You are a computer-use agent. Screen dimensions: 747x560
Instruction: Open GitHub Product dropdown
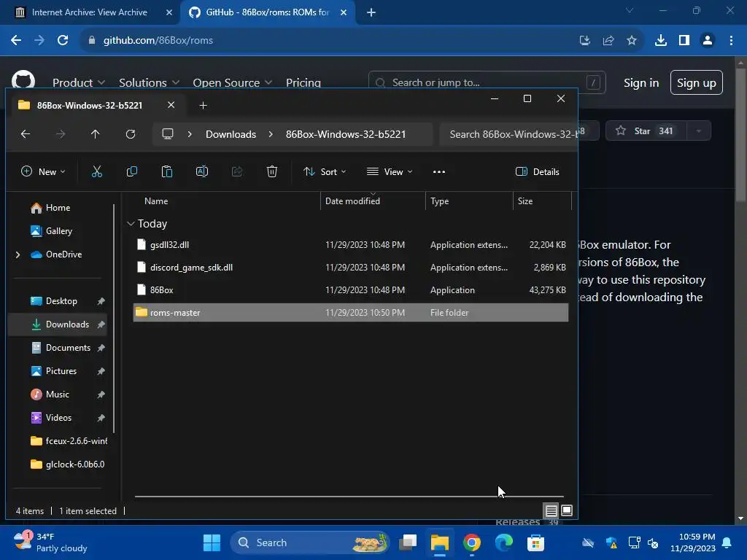click(79, 83)
